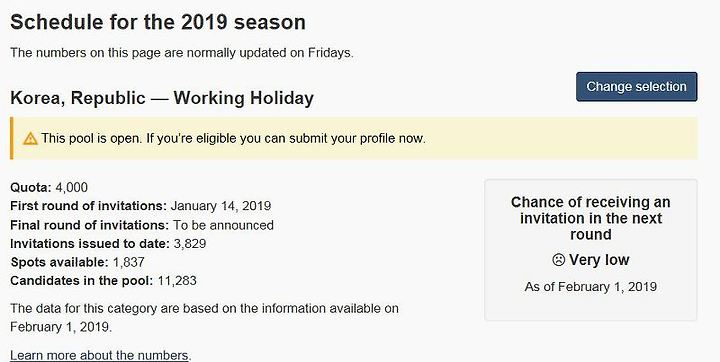Click Invitations issued to date value 3,829
Viewport: 720px width, 362px height.
point(190,243)
